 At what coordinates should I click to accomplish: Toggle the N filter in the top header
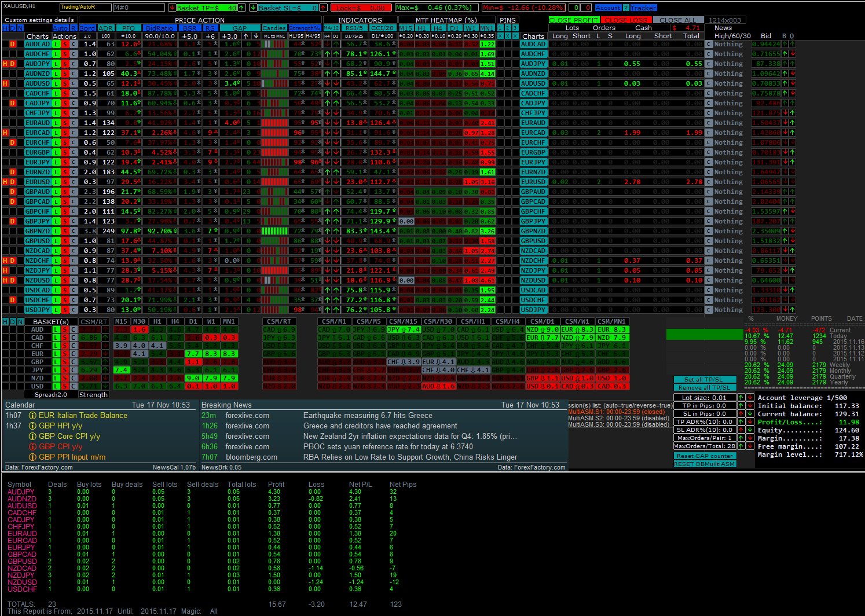(x=20, y=28)
